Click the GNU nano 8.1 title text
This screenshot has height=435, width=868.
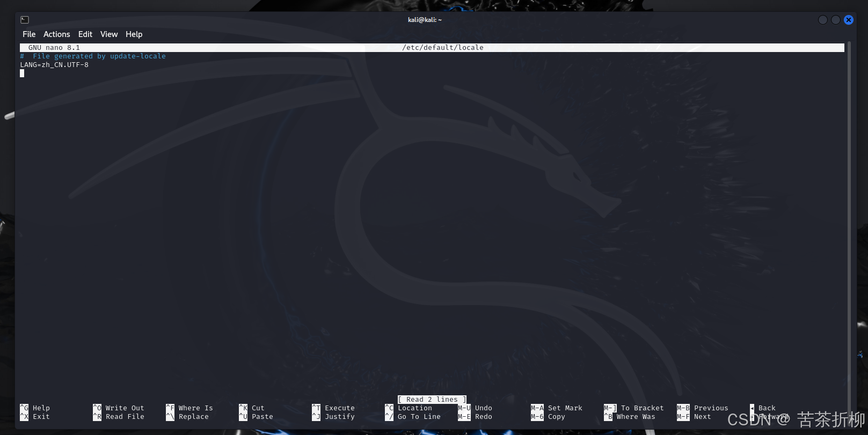(x=54, y=48)
